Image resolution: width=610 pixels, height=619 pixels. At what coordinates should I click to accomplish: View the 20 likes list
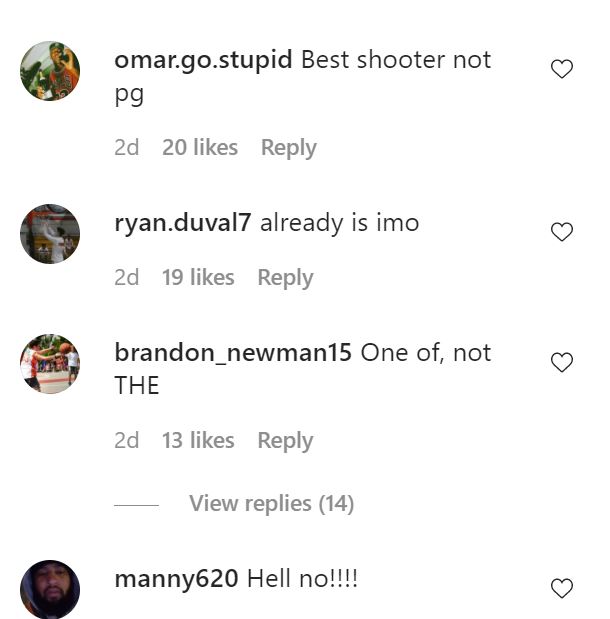[200, 148]
